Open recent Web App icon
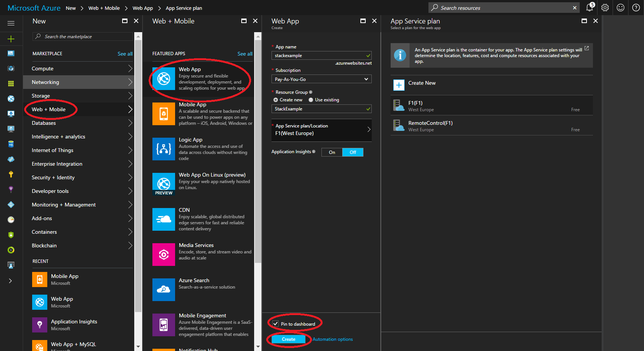The height and width of the screenshot is (351, 644). pos(40,302)
